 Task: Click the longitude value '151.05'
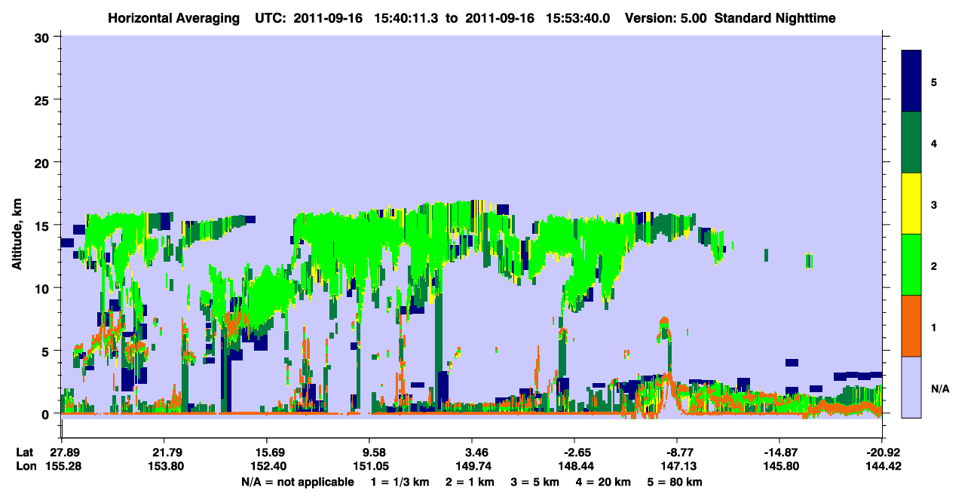(x=369, y=467)
